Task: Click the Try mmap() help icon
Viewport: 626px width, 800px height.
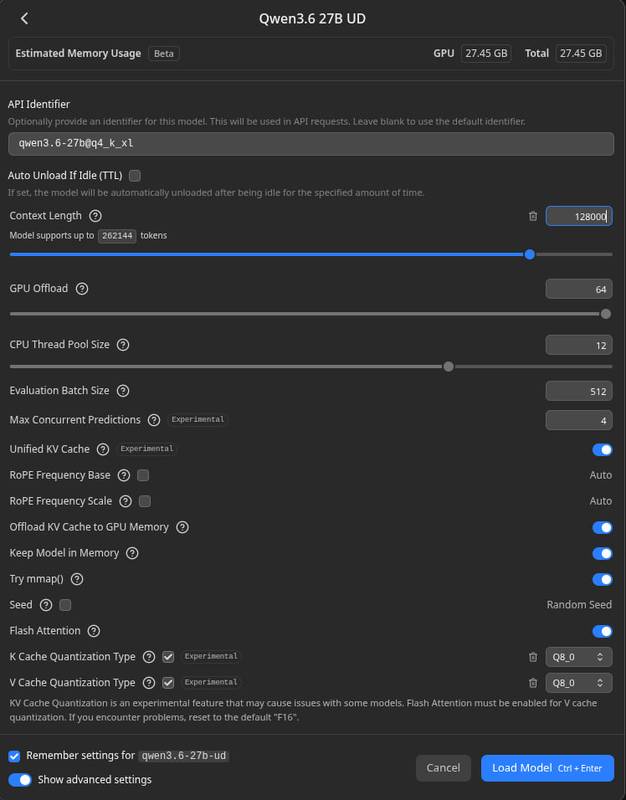Action: 77,579
